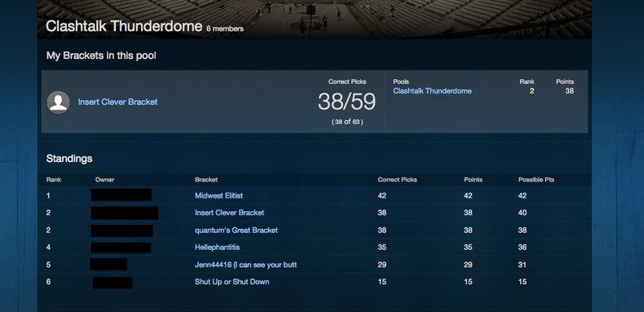
Task: Click the Bracket column header
Action: point(206,180)
